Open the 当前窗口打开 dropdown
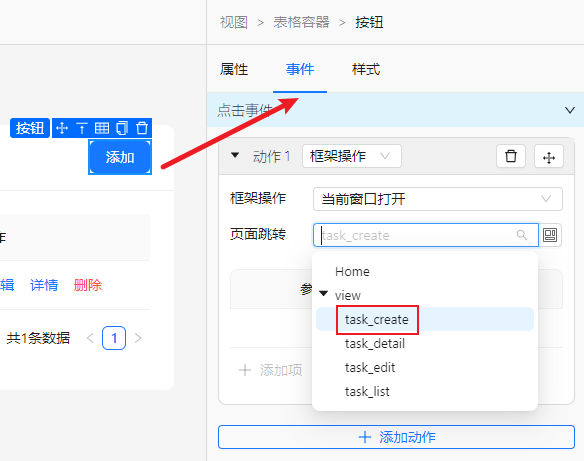The width and height of the screenshot is (584, 461). click(x=438, y=199)
